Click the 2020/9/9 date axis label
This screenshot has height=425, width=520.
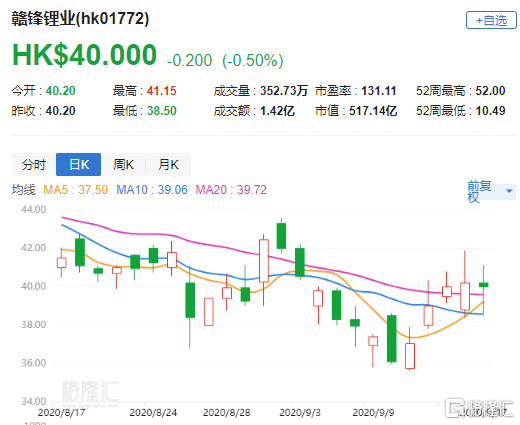373,413
